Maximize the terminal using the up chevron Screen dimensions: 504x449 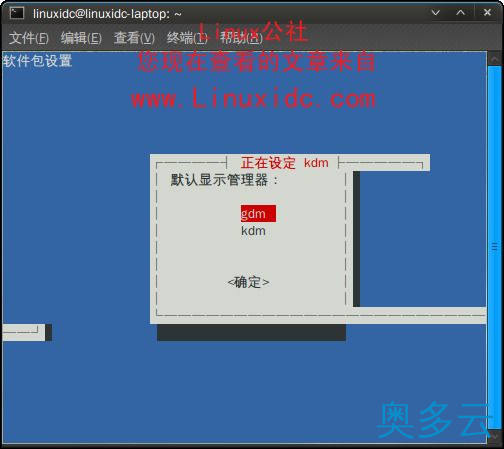coord(461,13)
